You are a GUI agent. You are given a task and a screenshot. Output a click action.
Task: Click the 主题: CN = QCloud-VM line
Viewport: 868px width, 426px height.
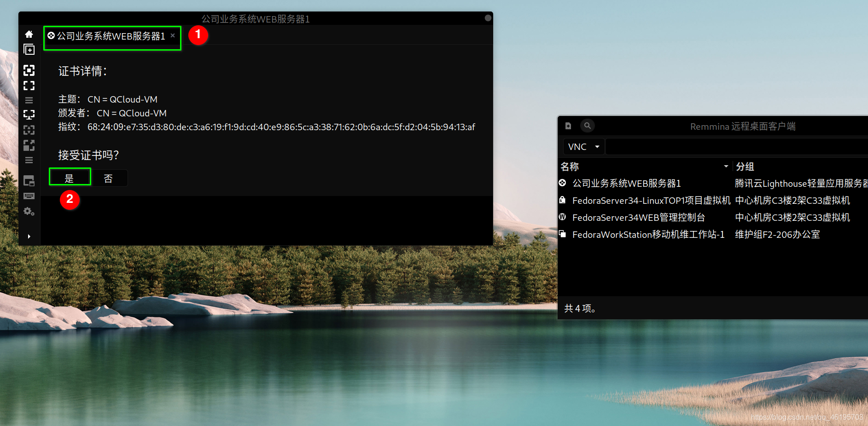click(x=108, y=99)
